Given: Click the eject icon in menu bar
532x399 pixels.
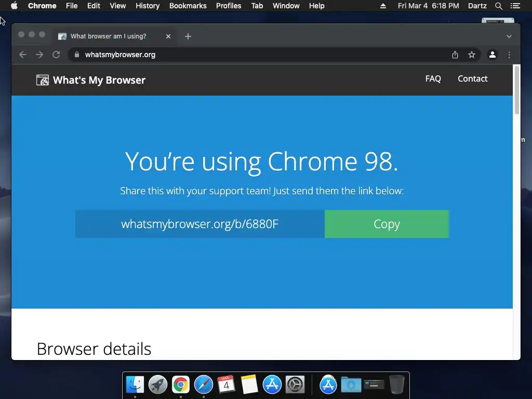Looking at the screenshot, I should (x=383, y=6).
